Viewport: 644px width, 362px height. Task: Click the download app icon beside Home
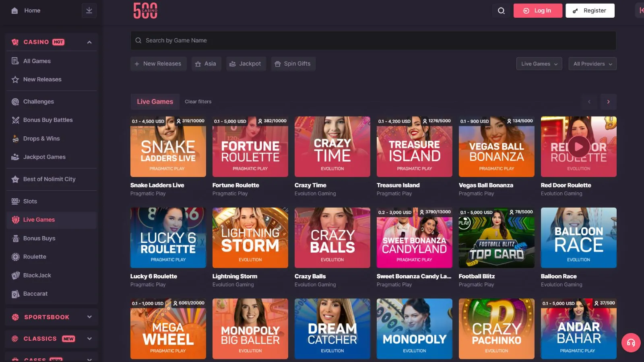click(x=89, y=10)
